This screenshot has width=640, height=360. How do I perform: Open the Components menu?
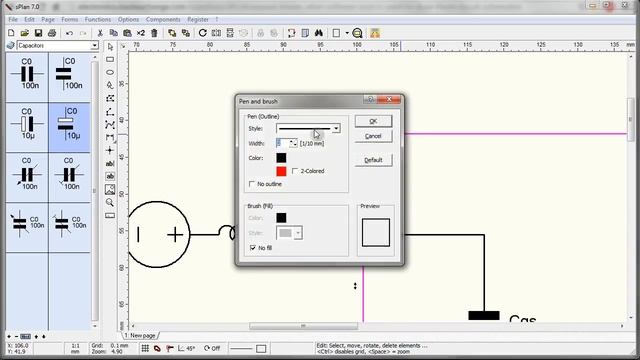(x=163, y=20)
